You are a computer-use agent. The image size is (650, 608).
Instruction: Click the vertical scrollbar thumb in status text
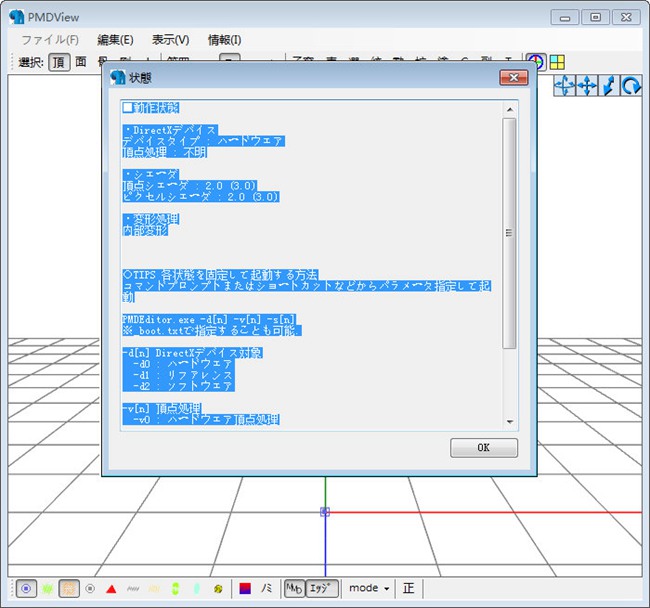click(509, 233)
